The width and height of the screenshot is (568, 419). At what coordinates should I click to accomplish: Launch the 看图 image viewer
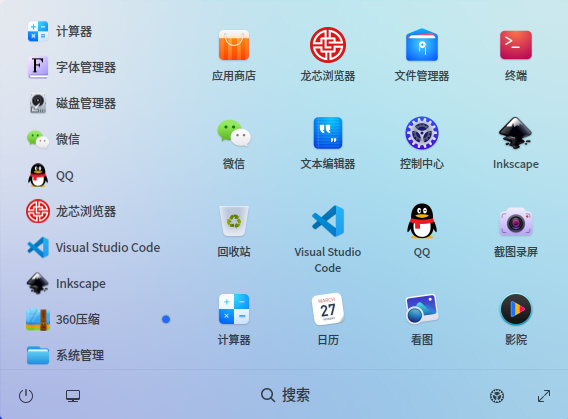[x=422, y=309]
